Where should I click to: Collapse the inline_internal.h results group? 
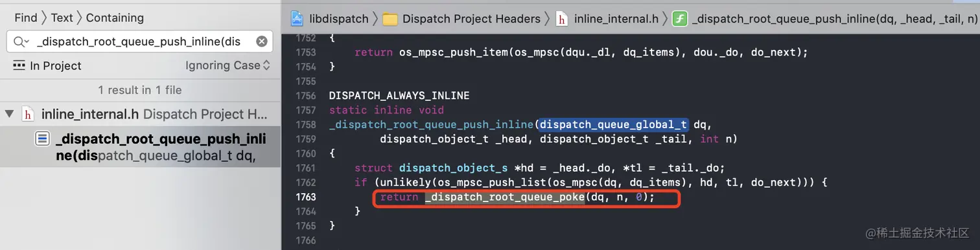[9, 115]
